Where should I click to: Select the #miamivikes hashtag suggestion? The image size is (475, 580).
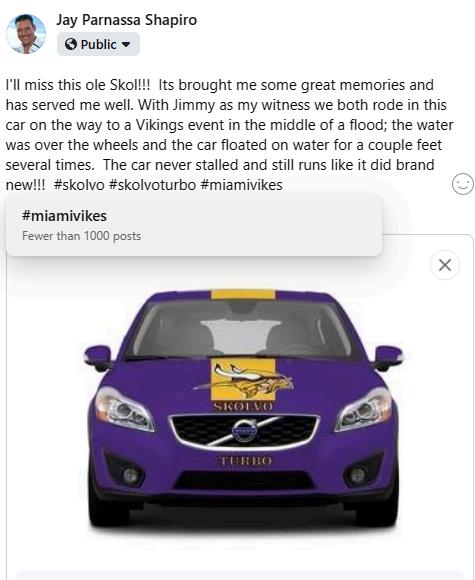[x=194, y=225]
